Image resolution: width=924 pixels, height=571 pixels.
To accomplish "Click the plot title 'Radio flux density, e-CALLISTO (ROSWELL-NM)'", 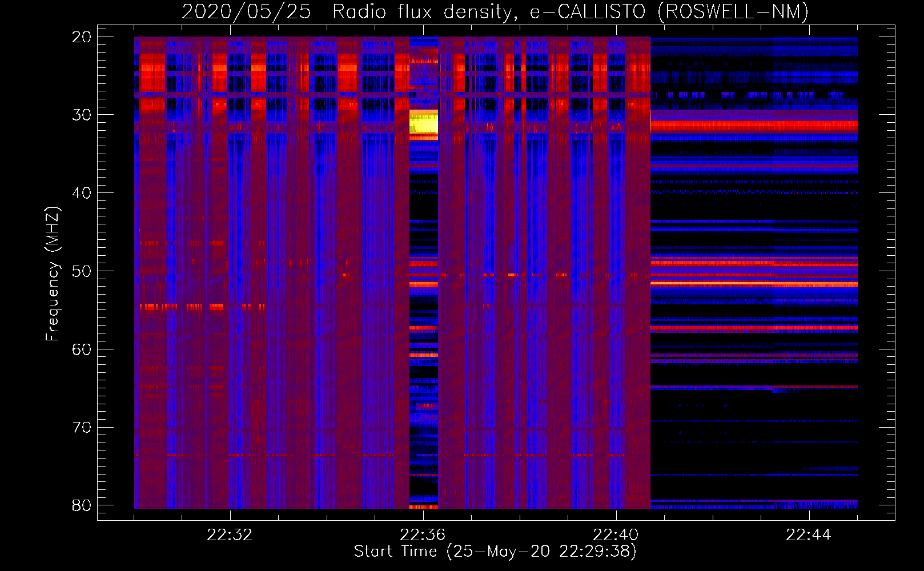I will [x=571, y=11].
